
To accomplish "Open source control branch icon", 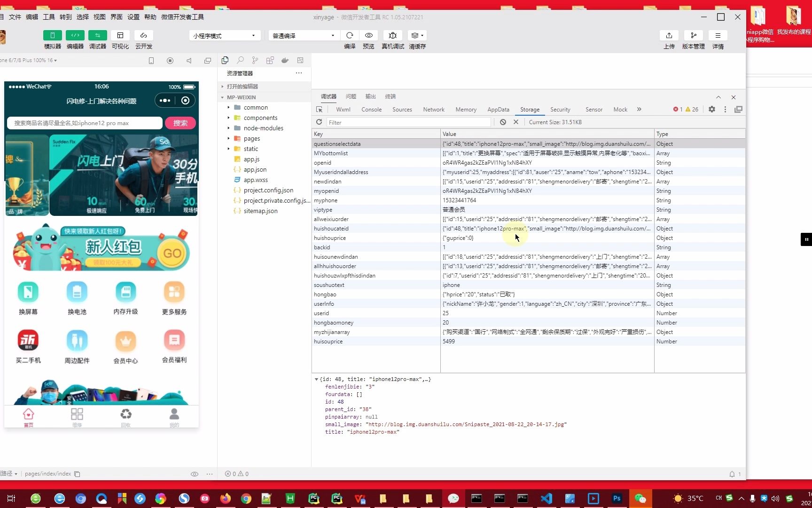I will coord(255,60).
